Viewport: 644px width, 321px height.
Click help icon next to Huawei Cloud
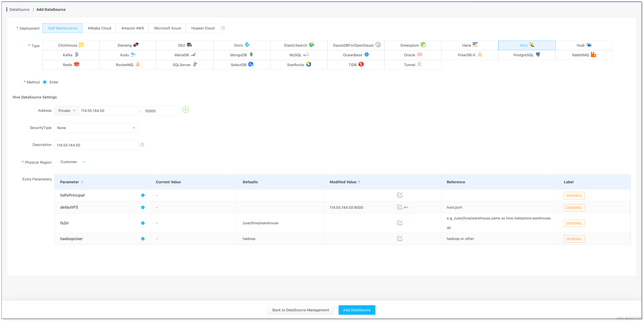pos(223,28)
